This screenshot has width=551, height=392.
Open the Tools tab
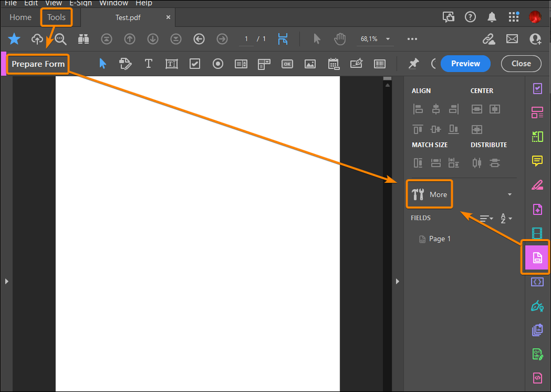click(x=56, y=17)
